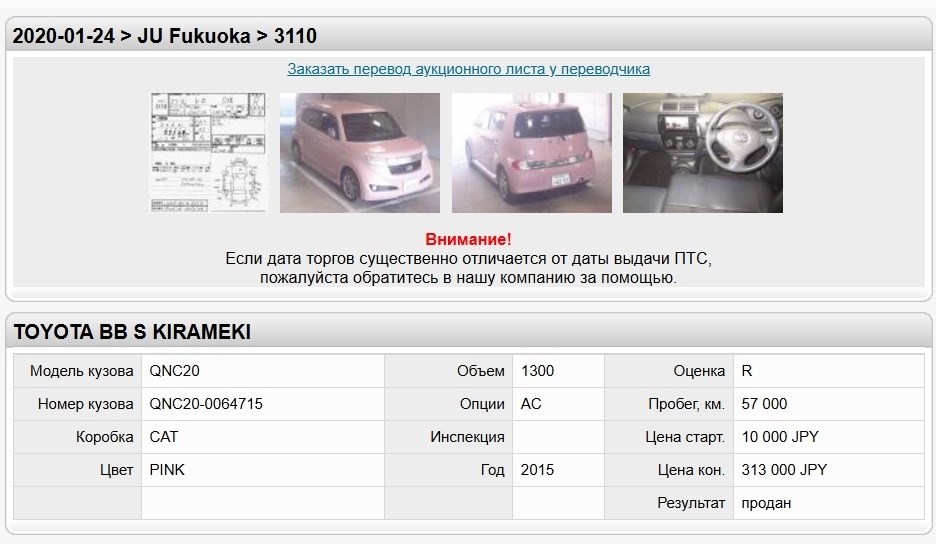This screenshot has width=936, height=544.
Task: Click the line 'пожалуйста обратитесь в нашу компанию'
Action: point(469,278)
